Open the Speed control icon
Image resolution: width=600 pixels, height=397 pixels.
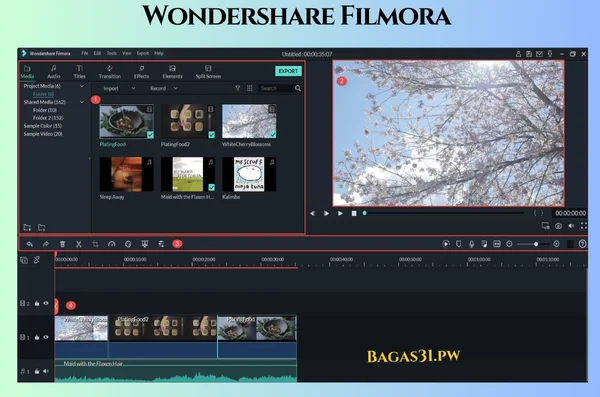(x=111, y=244)
